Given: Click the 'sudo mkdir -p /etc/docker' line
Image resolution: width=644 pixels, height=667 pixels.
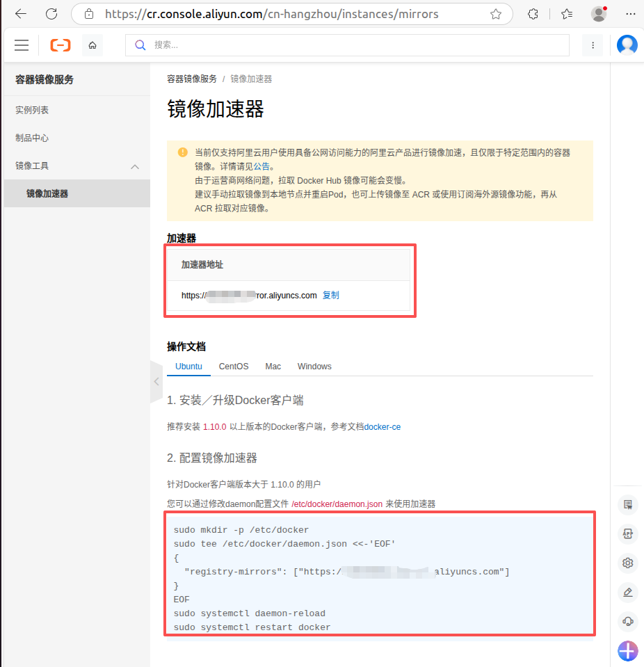Looking at the screenshot, I should coord(241,530).
